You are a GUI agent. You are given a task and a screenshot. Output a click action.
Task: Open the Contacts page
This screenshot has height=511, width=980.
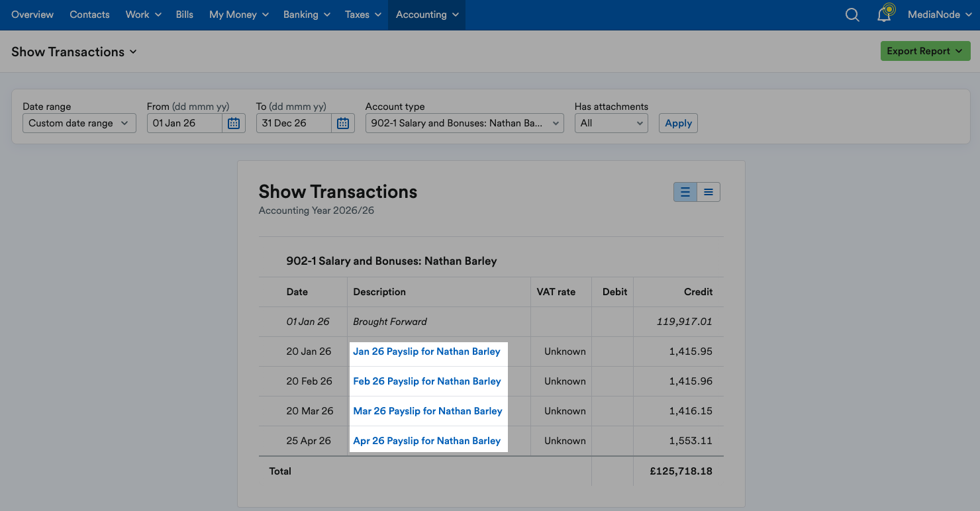(89, 15)
